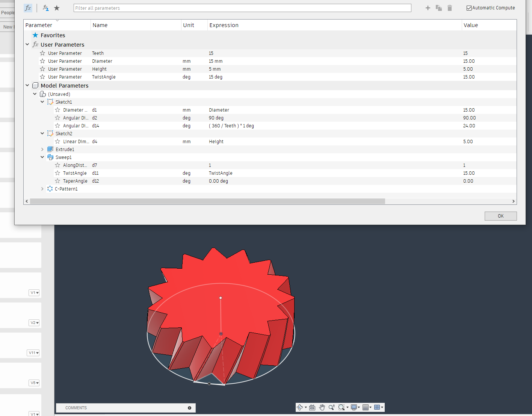Select the Orbit tool
532x416 pixels.
[301, 407]
